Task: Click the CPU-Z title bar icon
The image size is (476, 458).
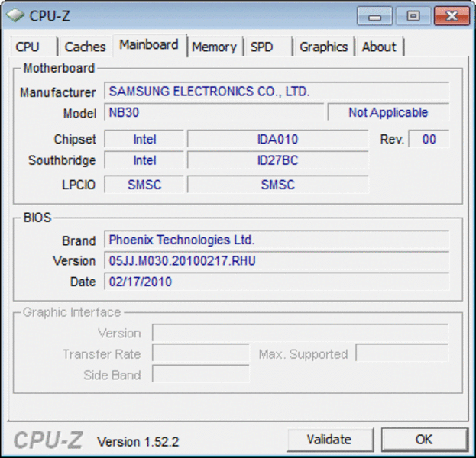Action: pyautogui.click(x=15, y=15)
